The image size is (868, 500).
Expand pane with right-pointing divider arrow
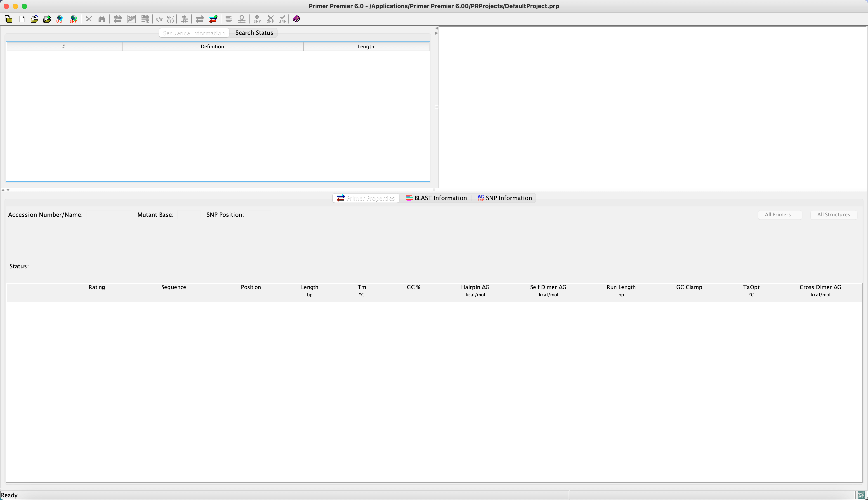[x=436, y=33]
